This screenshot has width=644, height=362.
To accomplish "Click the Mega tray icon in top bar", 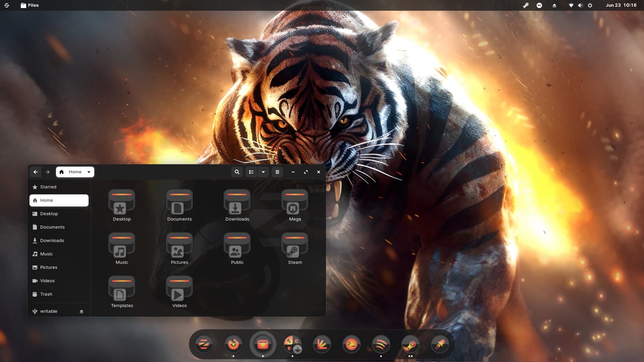I will [539, 5].
